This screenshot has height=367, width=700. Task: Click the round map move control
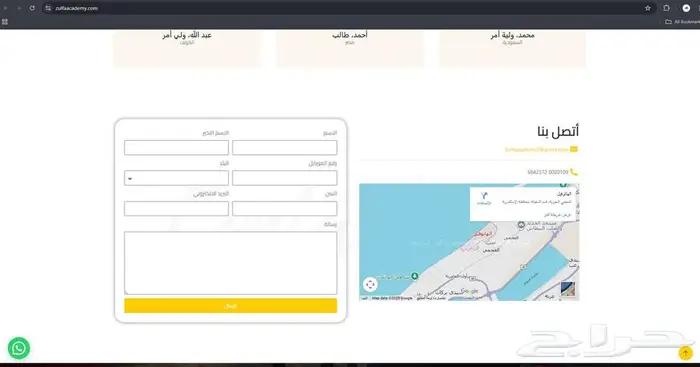click(x=370, y=284)
